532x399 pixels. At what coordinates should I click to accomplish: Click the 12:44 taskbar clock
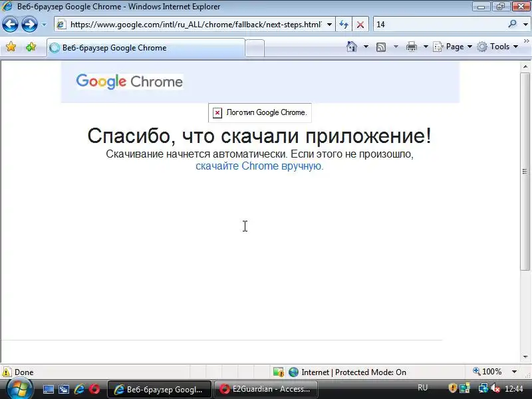513,389
